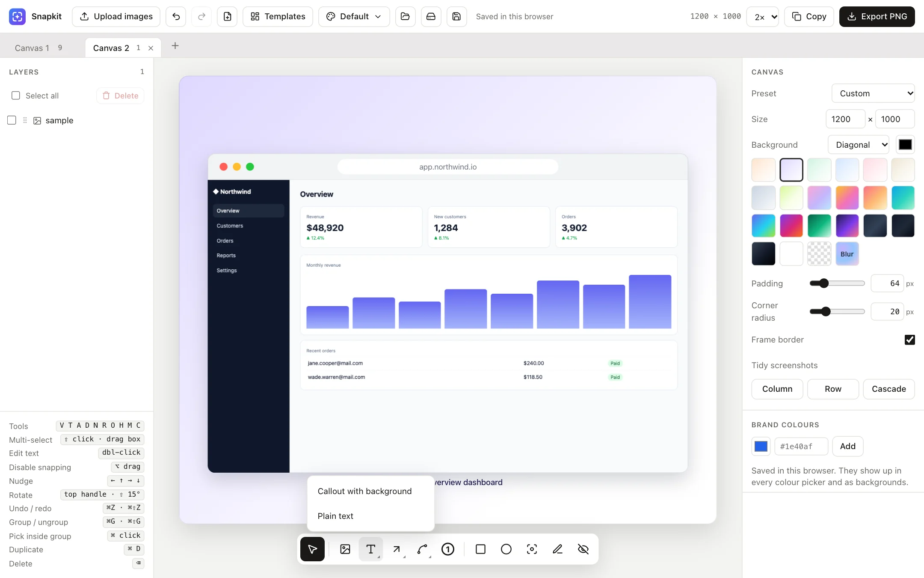
Task: Open the Diagonal background type dropdown
Action: click(x=859, y=145)
